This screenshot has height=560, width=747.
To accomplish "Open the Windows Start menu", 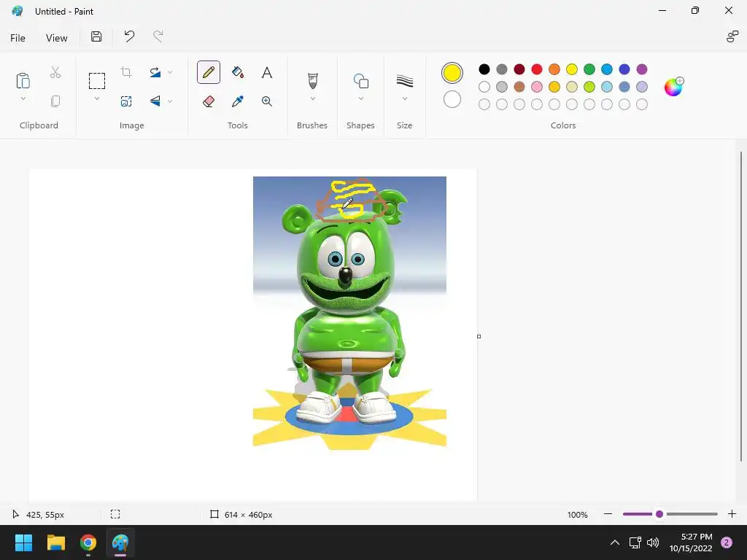I will coord(23,542).
